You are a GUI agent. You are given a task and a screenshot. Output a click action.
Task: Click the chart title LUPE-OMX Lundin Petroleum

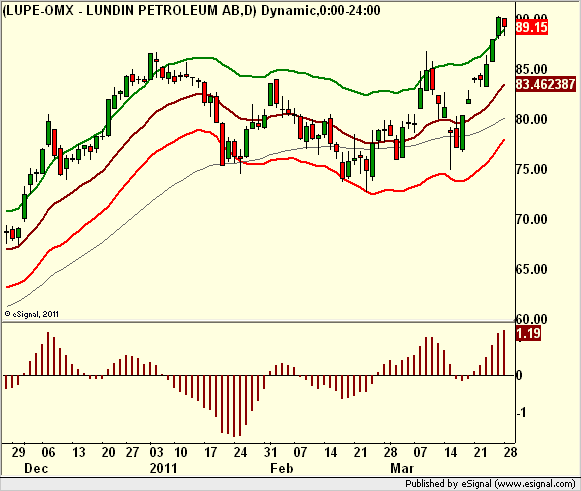(x=192, y=10)
